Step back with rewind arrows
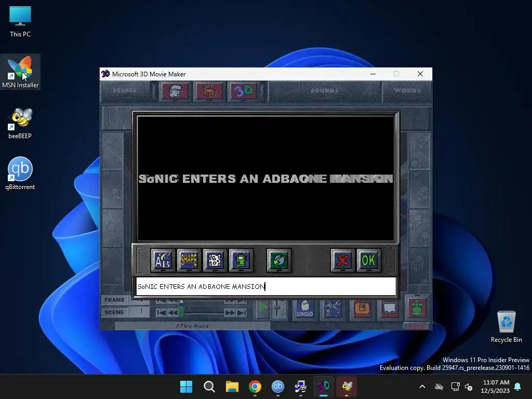The image size is (532, 399). click(x=172, y=313)
